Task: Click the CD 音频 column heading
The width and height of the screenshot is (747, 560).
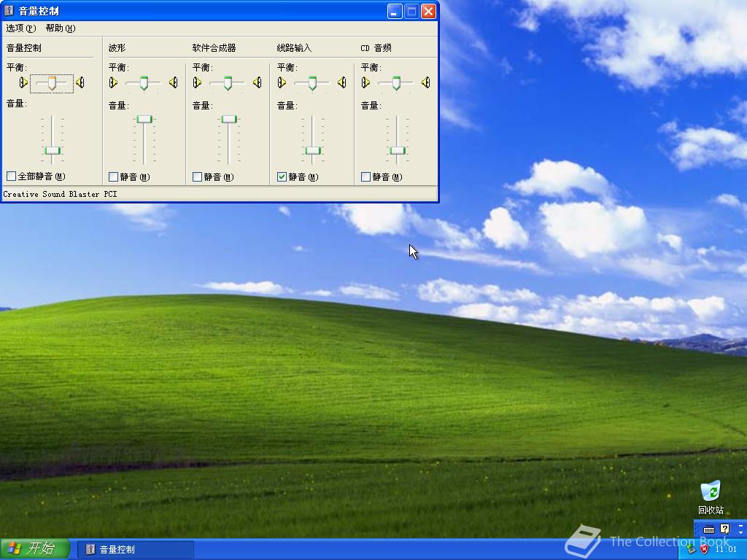Action: click(376, 47)
